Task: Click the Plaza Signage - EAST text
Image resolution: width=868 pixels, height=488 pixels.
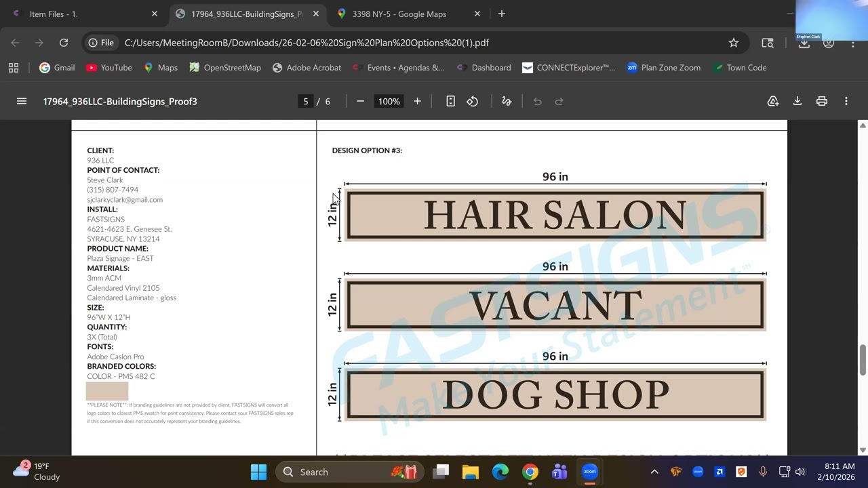Action: click(120, 258)
